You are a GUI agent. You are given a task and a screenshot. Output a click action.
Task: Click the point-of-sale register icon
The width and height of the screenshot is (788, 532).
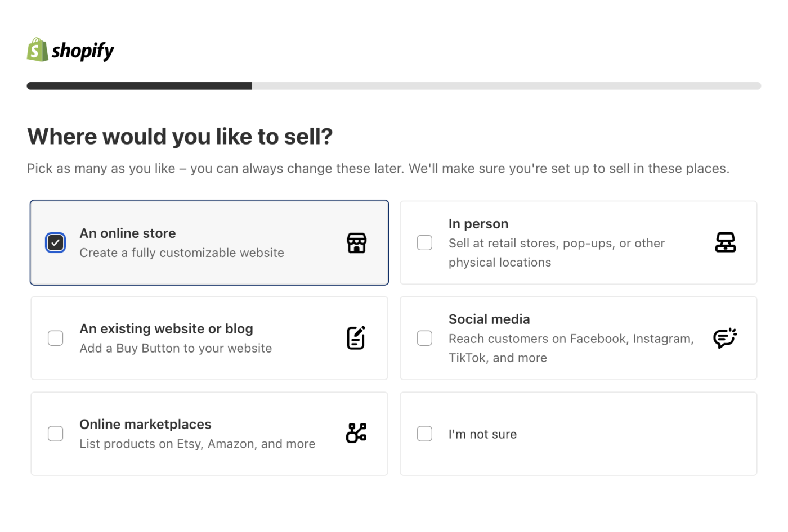(x=726, y=242)
